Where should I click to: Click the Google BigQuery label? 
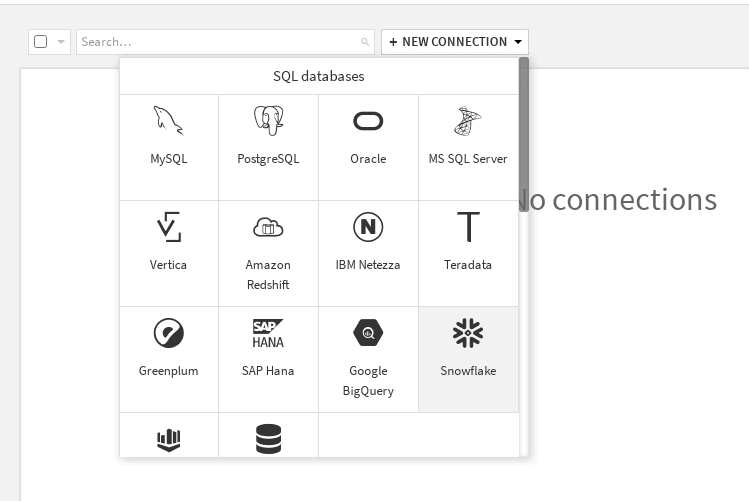click(368, 381)
